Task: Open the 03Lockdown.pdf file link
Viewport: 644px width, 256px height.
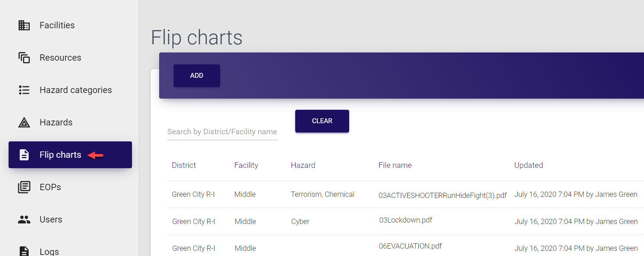Action: pos(406,220)
